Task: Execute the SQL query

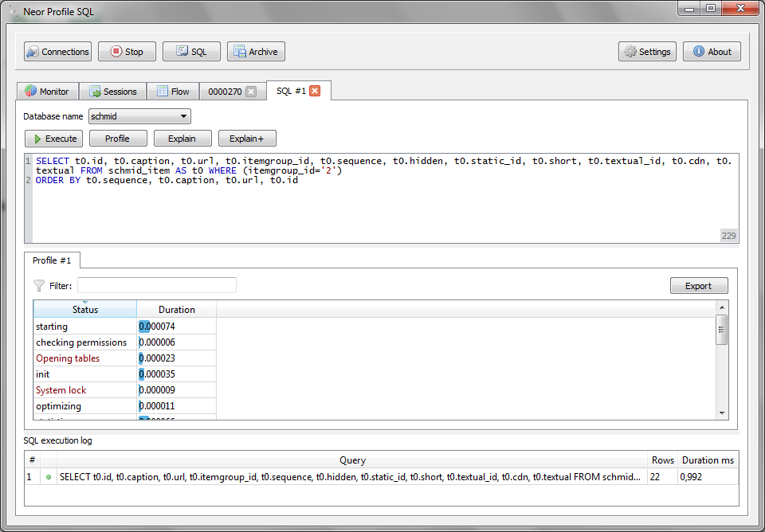Action: 53,139
